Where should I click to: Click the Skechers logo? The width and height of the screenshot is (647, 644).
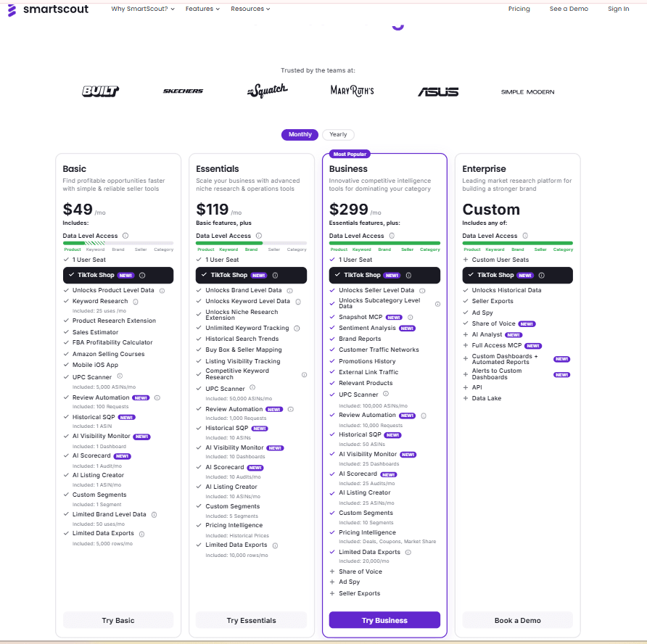point(183,91)
